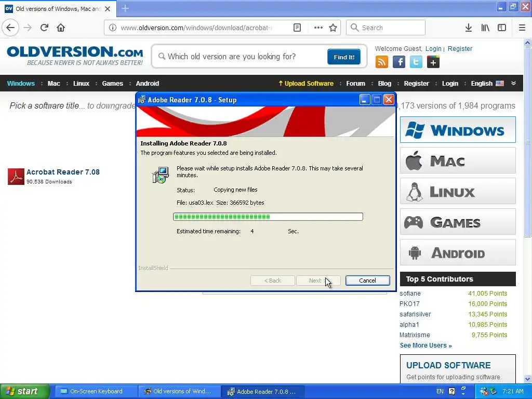Go back with Firefox back arrow
The height and width of the screenshot is (399, 532).
(x=10, y=28)
